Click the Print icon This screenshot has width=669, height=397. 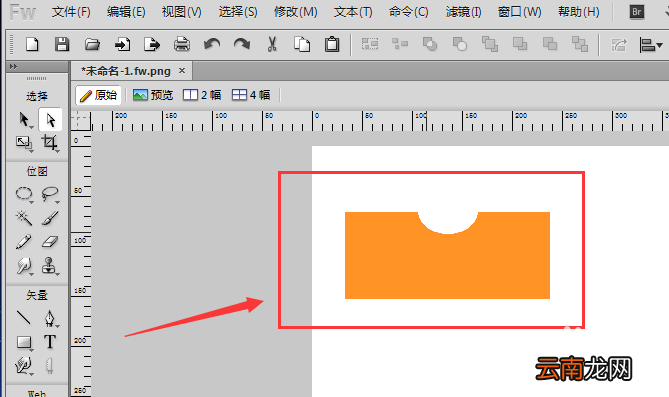pos(182,44)
